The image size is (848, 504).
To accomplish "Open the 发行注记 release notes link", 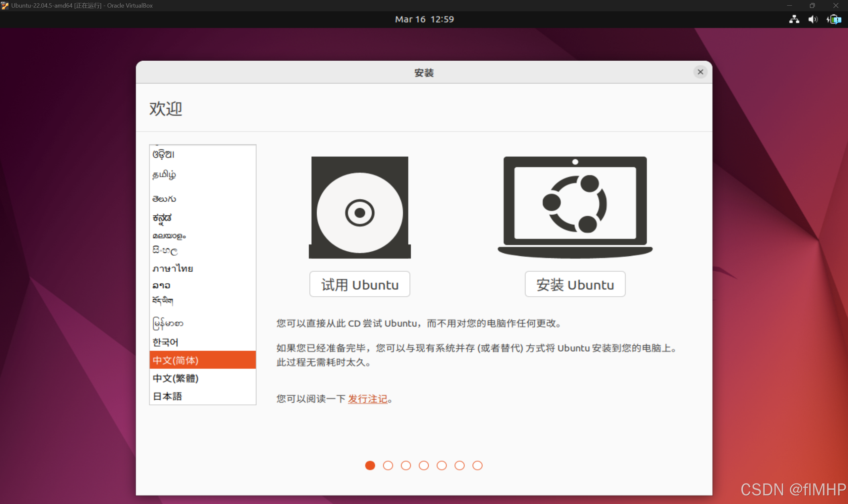I will tap(367, 399).
